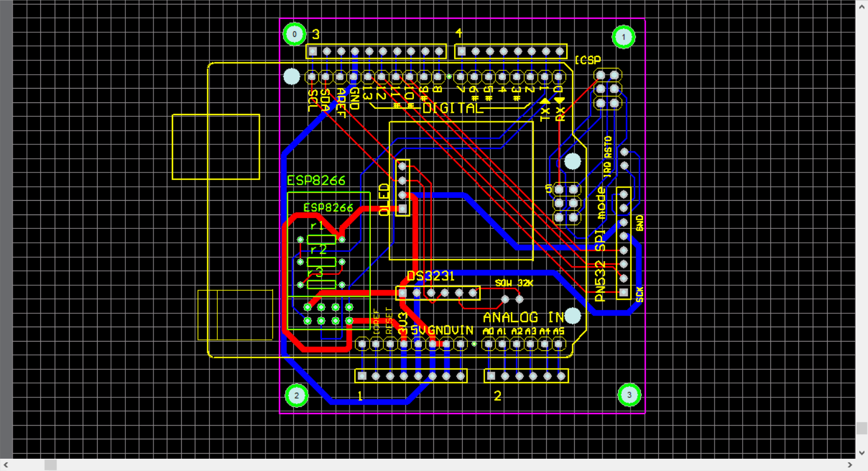Image resolution: width=868 pixels, height=471 pixels.
Task: Click the SDA pin label
Action: tap(325, 100)
